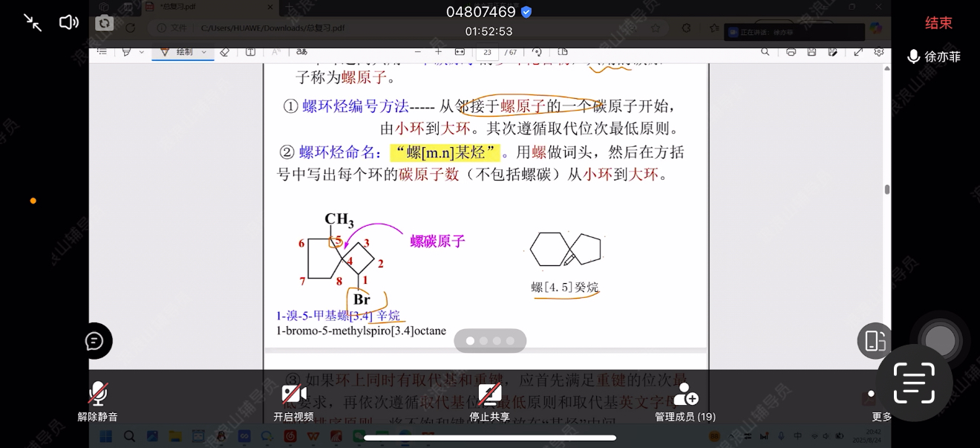Tap the red 结束 end meeting button
This screenshot has width=980, height=448.
point(938,23)
